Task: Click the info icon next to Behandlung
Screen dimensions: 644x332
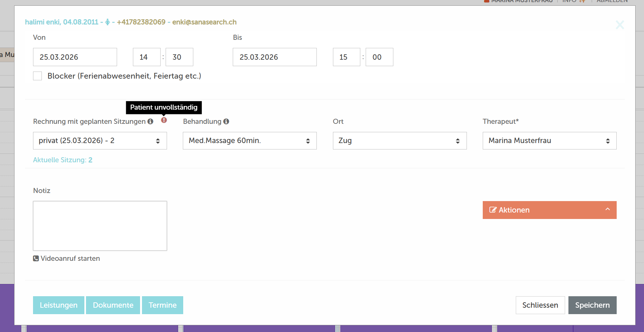Action: 226,121
